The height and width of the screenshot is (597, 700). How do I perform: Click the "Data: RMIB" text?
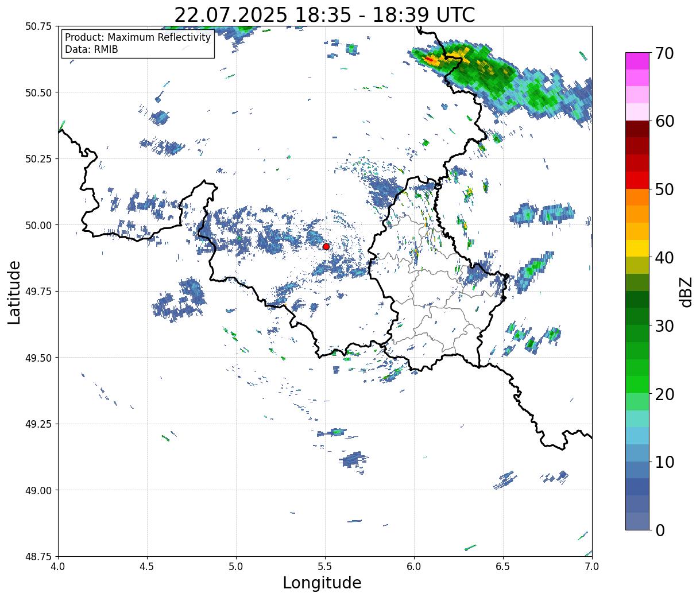[91, 49]
